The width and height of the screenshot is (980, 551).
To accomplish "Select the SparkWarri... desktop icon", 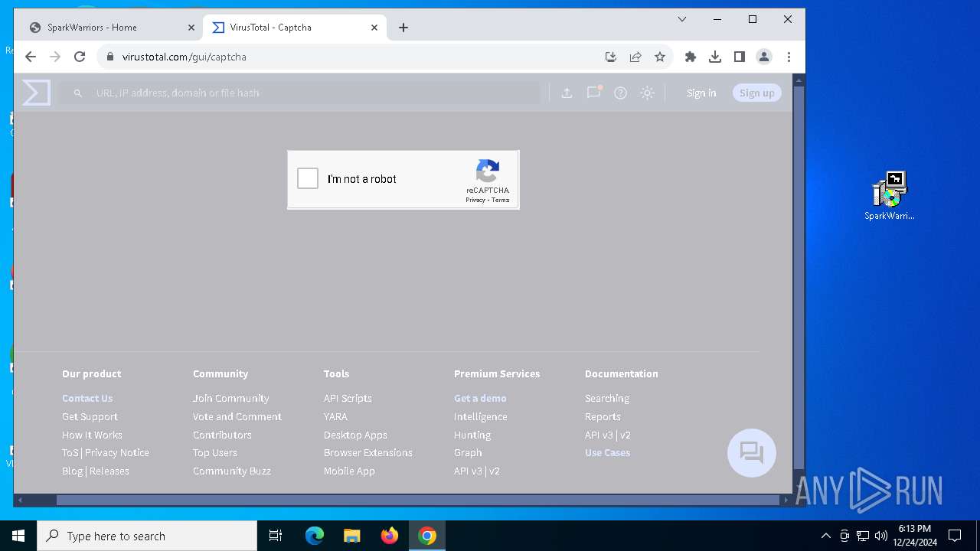I will [x=890, y=196].
